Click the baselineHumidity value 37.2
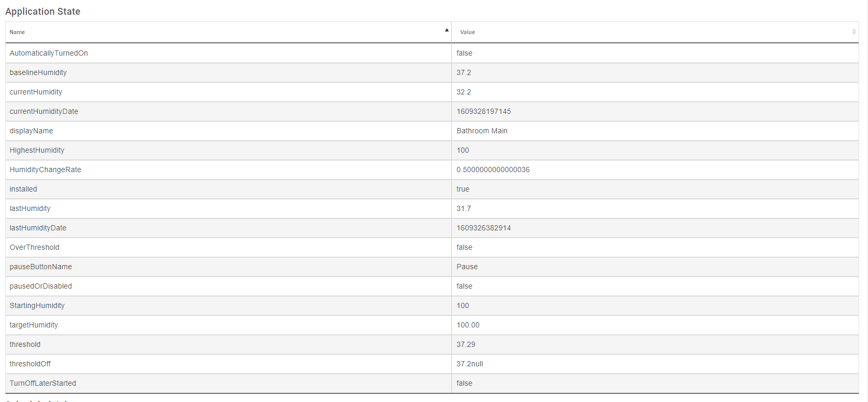Screen dimensions: 868x402 tap(464, 72)
